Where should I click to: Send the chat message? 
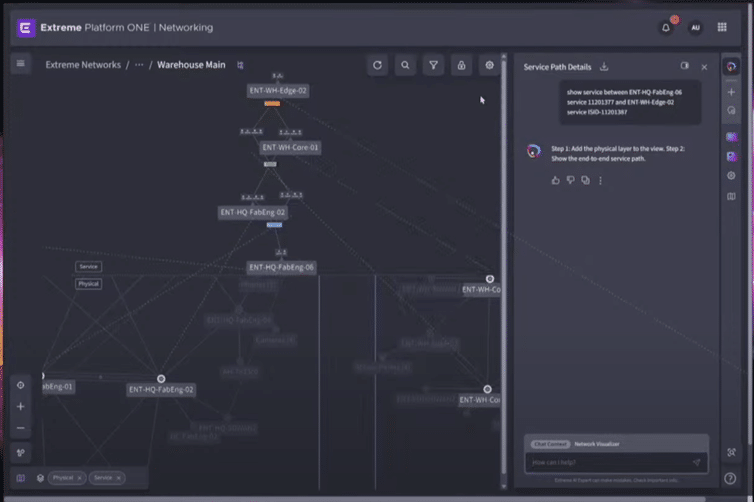click(x=696, y=463)
